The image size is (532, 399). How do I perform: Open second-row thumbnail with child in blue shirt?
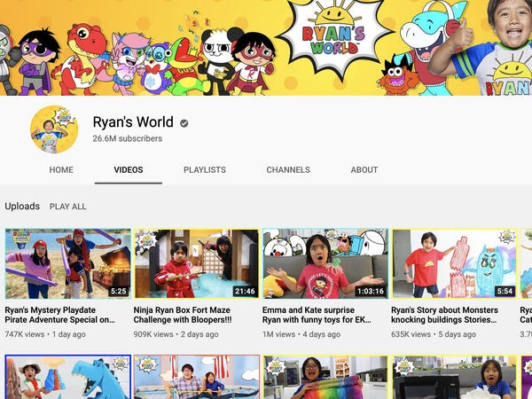tap(454, 377)
